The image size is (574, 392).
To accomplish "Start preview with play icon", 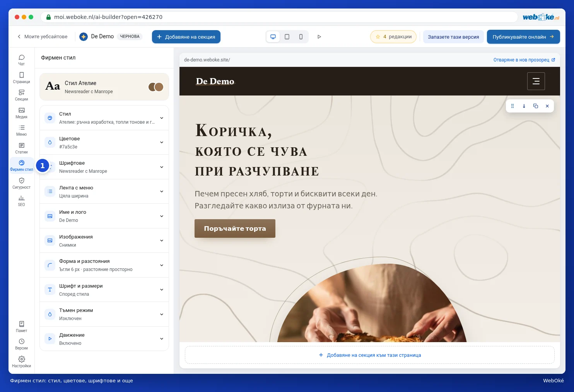I will pyautogui.click(x=319, y=37).
